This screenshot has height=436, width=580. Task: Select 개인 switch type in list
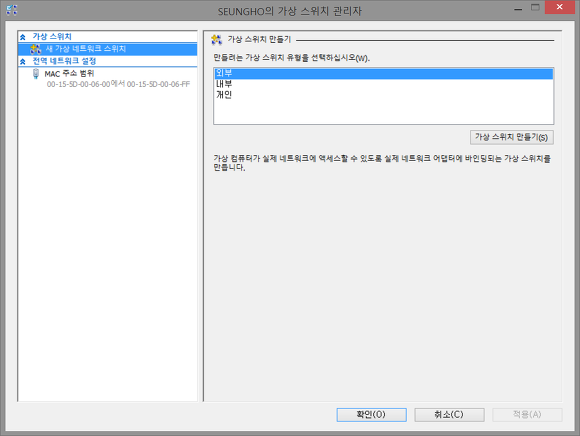click(384, 95)
